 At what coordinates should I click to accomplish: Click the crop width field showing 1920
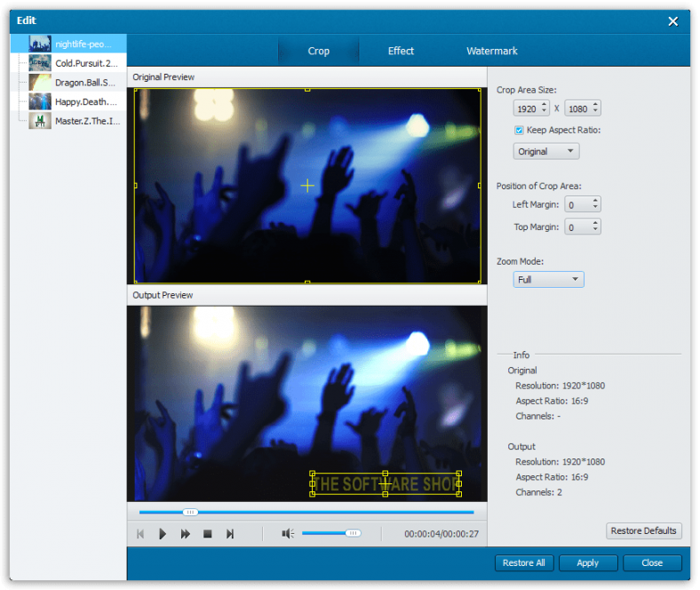(x=528, y=108)
